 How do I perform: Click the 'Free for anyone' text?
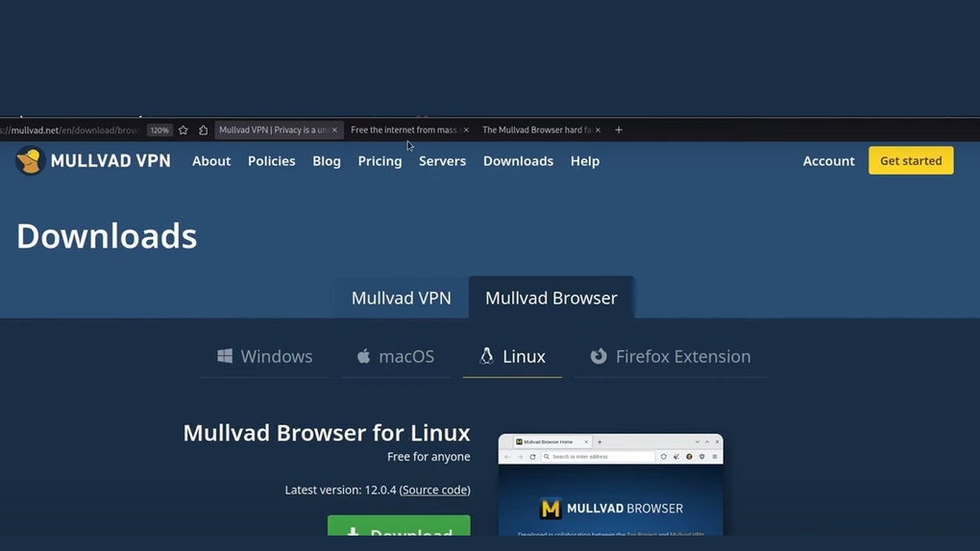pos(429,457)
